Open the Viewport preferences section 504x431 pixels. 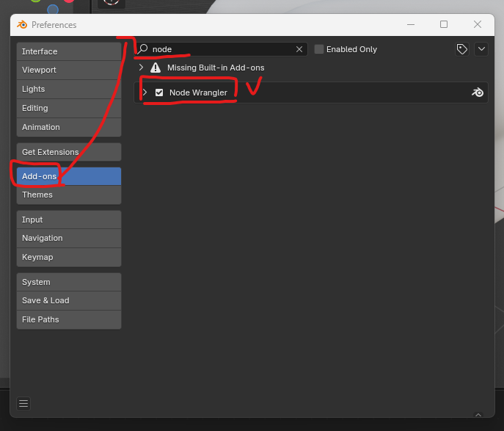click(69, 70)
